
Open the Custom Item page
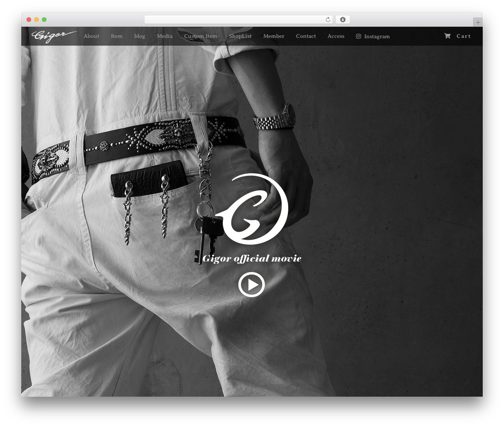tap(200, 36)
